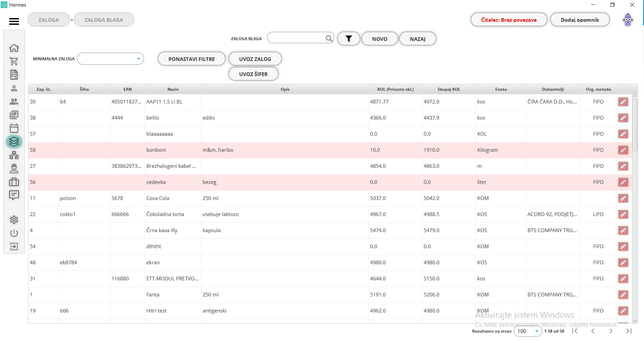This screenshot has height=344, width=644.
Task: Edit the Coca Cola row pencil icon
Action: pos(623,198)
